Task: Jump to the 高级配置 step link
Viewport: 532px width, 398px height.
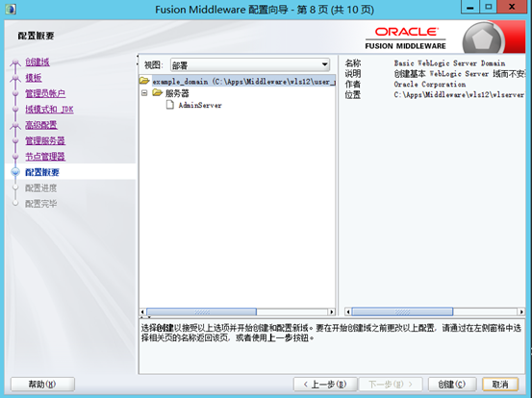Action: point(41,125)
